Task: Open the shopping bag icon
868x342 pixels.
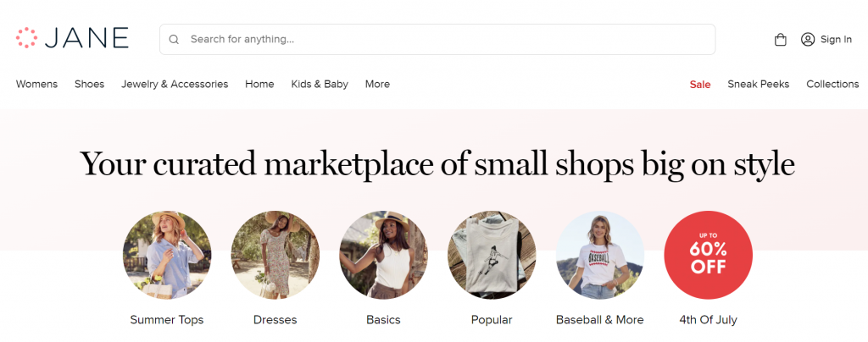Action: 781,39
